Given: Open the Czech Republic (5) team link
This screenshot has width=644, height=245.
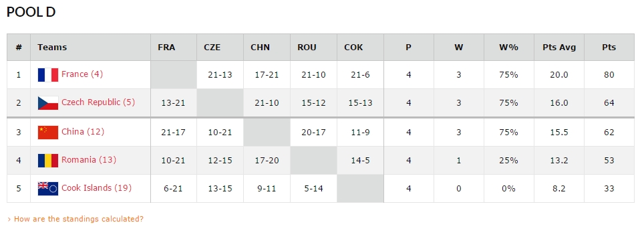Looking at the screenshot, I should coord(98,102).
